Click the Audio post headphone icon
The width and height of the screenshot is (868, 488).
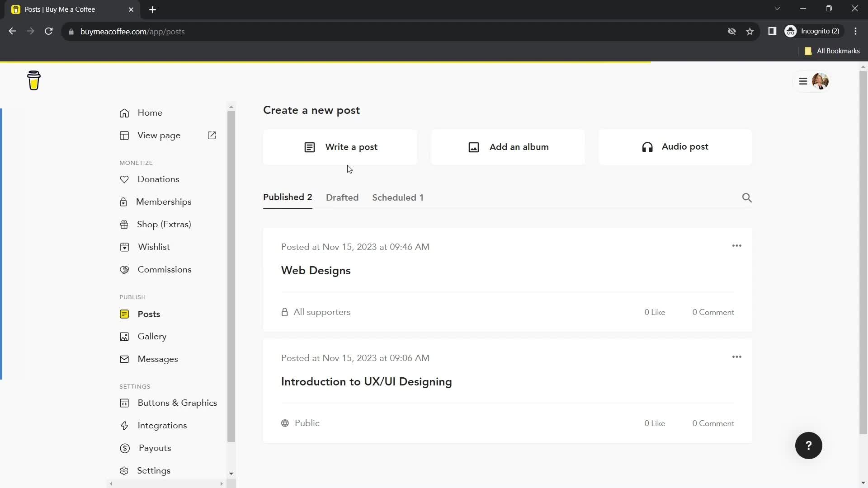pos(647,146)
